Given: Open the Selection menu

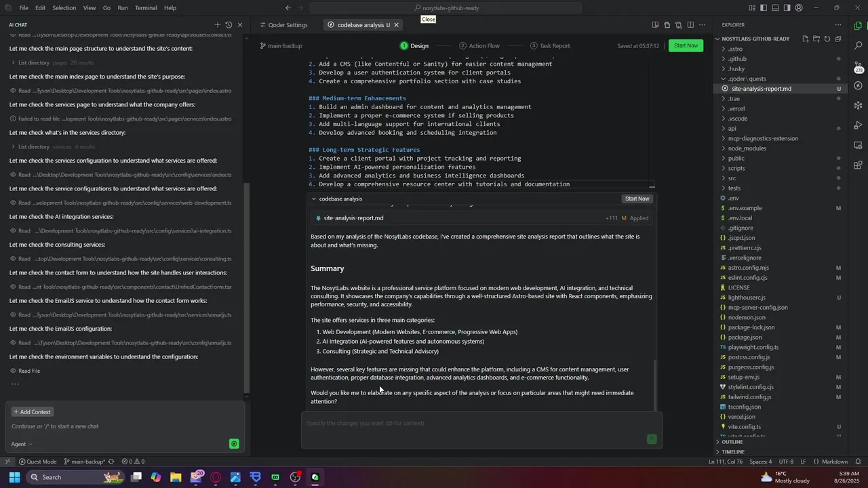Looking at the screenshot, I should point(64,8).
